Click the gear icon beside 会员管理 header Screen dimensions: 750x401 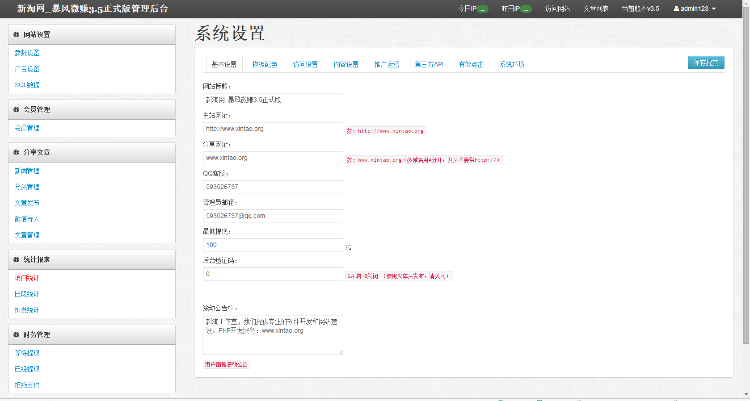(16, 110)
